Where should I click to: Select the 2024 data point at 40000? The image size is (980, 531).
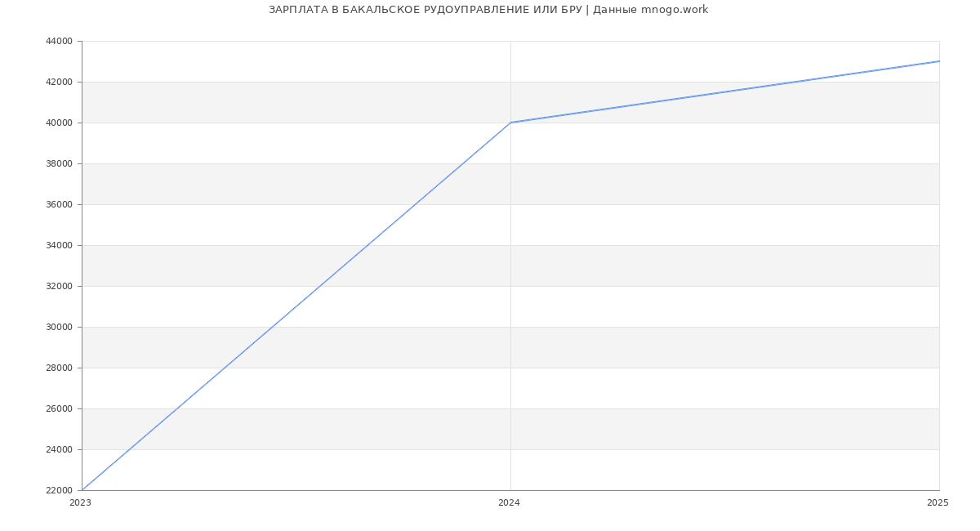[x=510, y=123]
